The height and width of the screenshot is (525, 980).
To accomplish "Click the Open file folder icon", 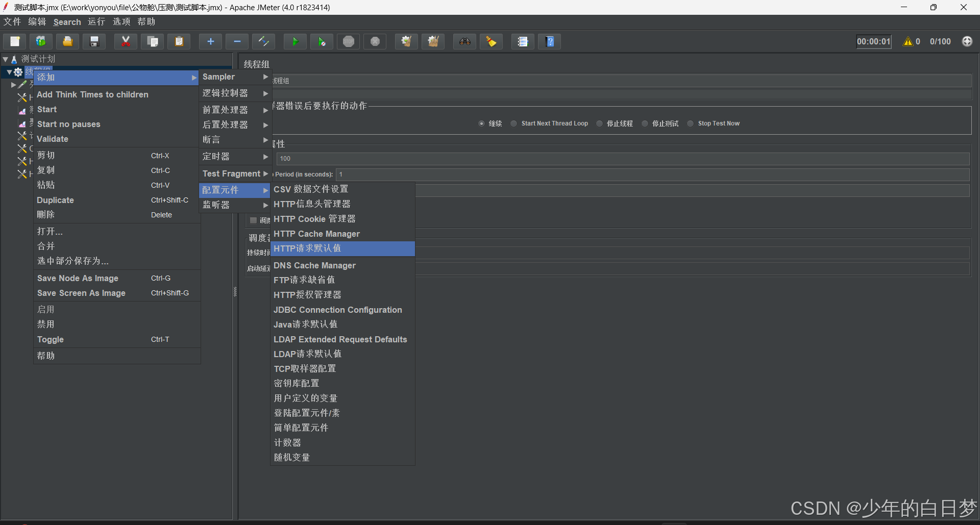I will (67, 41).
